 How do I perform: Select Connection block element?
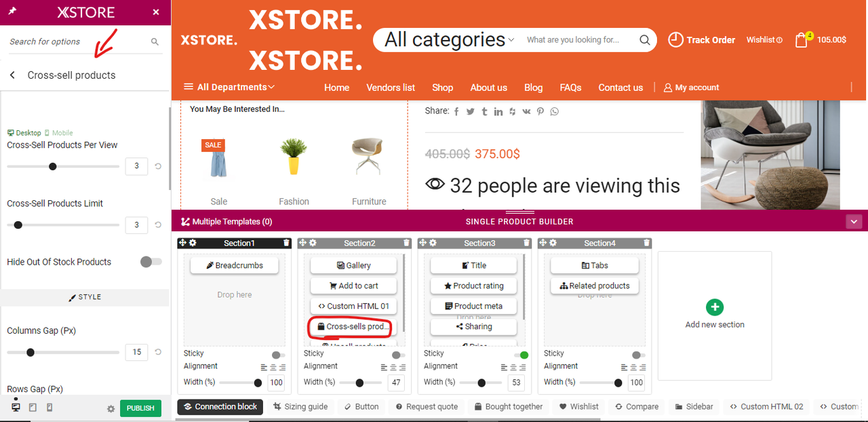tap(220, 406)
